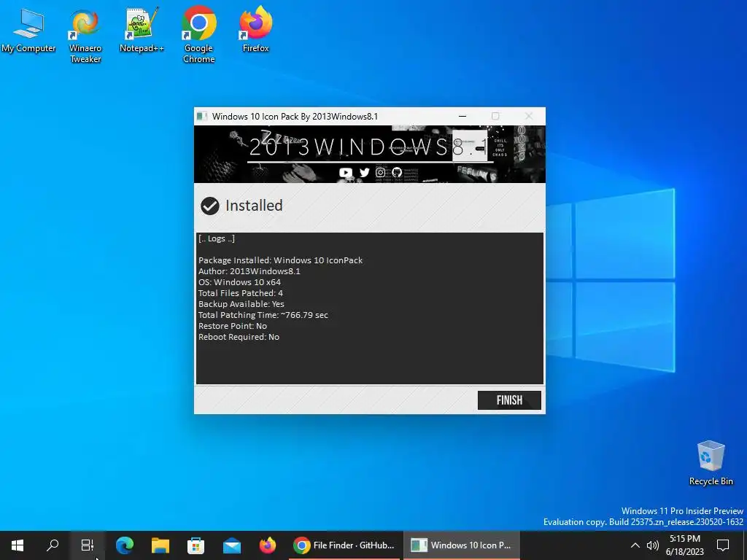The height and width of the screenshot is (560, 747).
Task: Click the 'OS: Windows 10 x64' log line
Action: point(239,282)
